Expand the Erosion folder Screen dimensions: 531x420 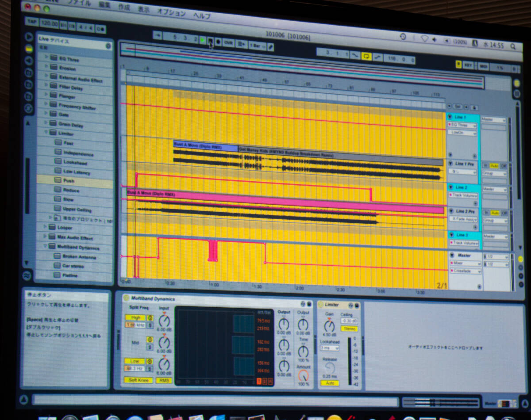pyautogui.click(x=46, y=67)
